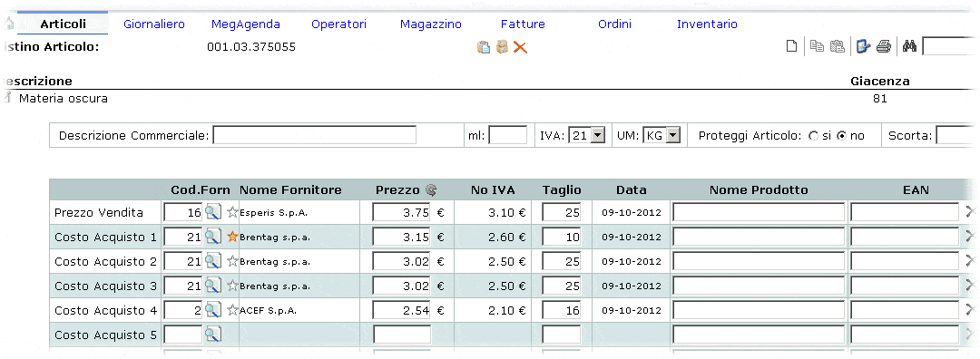980x359 pixels.
Task: Click the greyed paste clipboard toolbar icon
Action: (x=837, y=46)
